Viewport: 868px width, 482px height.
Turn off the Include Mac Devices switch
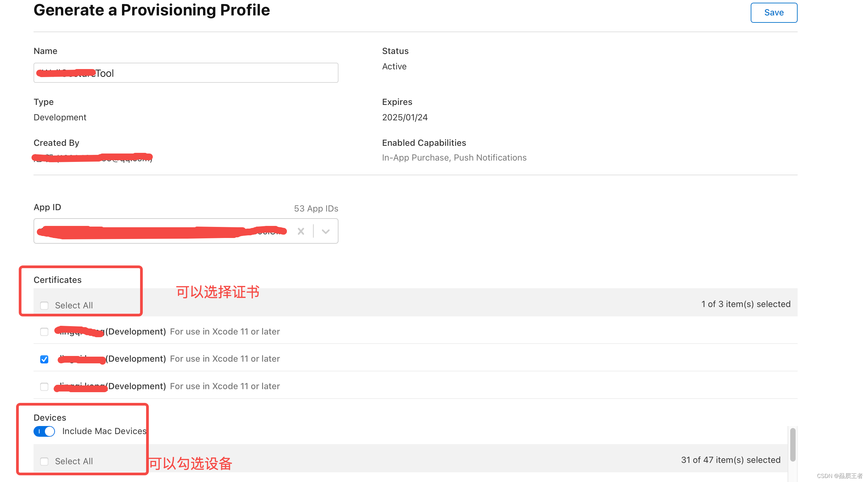pos(44,431)
